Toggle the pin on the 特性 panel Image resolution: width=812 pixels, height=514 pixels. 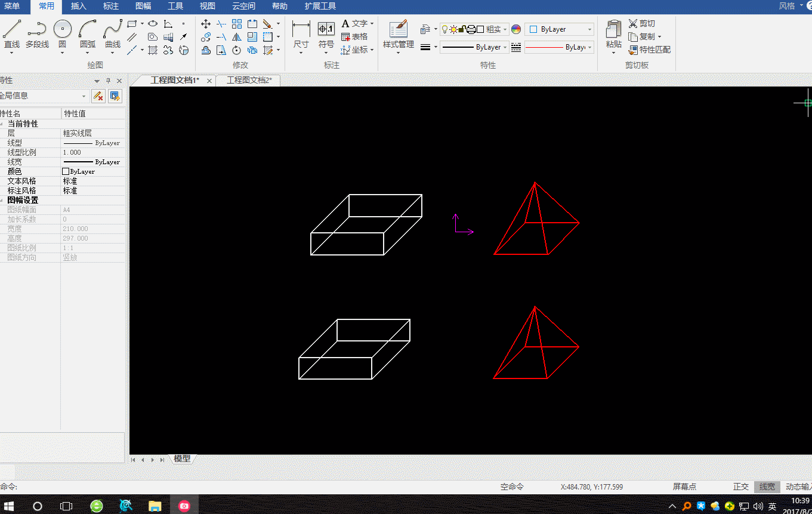pyautogui.click(x=108, y=81)
